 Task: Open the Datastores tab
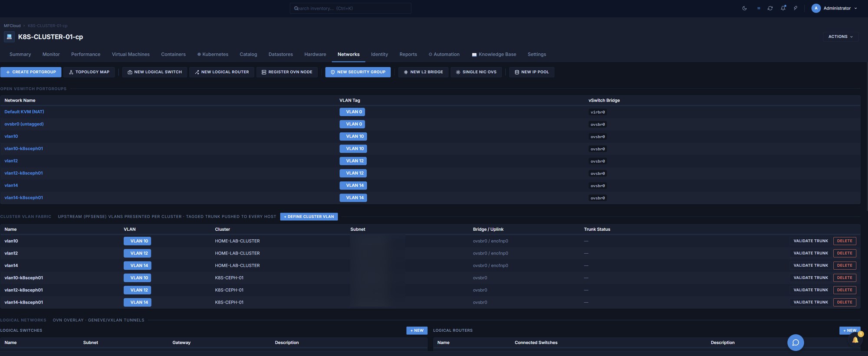tap(281, 55)
